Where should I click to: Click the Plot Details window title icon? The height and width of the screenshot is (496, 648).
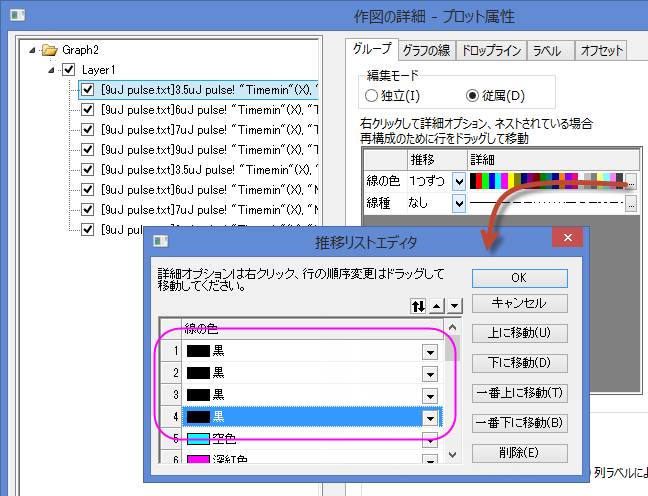click(x=17, y=16)
